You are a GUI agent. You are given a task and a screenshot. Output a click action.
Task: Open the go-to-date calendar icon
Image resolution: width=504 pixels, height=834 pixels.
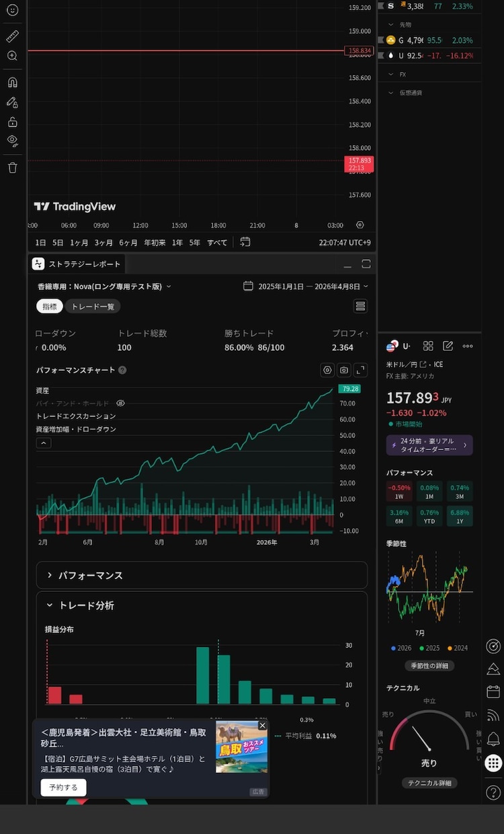[245, 242]
